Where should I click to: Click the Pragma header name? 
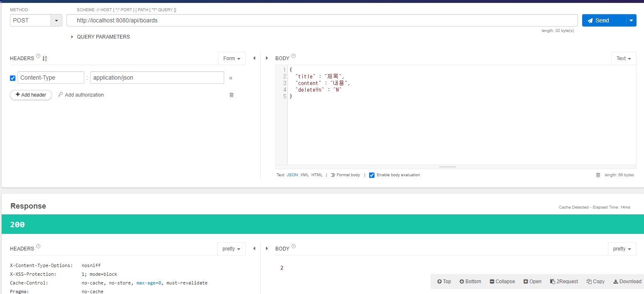[x=19, y=292]
